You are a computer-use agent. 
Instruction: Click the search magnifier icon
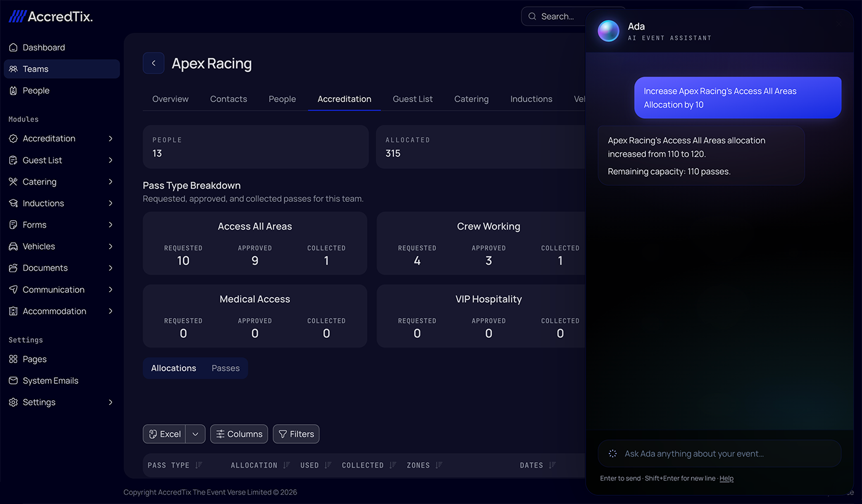coord(533,17)
